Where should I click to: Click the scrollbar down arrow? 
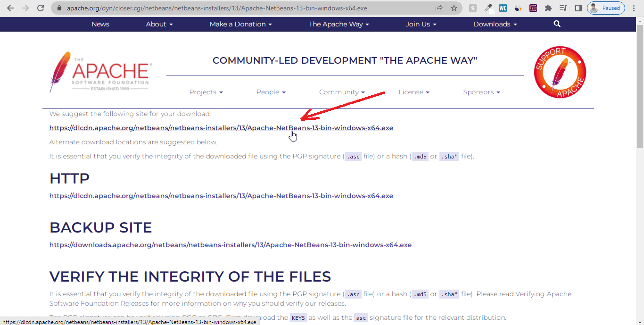click(x=640, y=321)
